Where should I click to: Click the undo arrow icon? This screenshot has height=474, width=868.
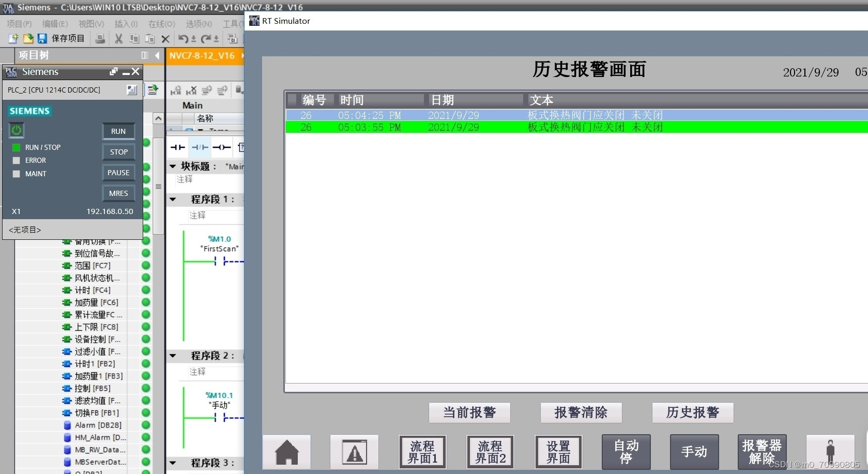click(183, 39)
